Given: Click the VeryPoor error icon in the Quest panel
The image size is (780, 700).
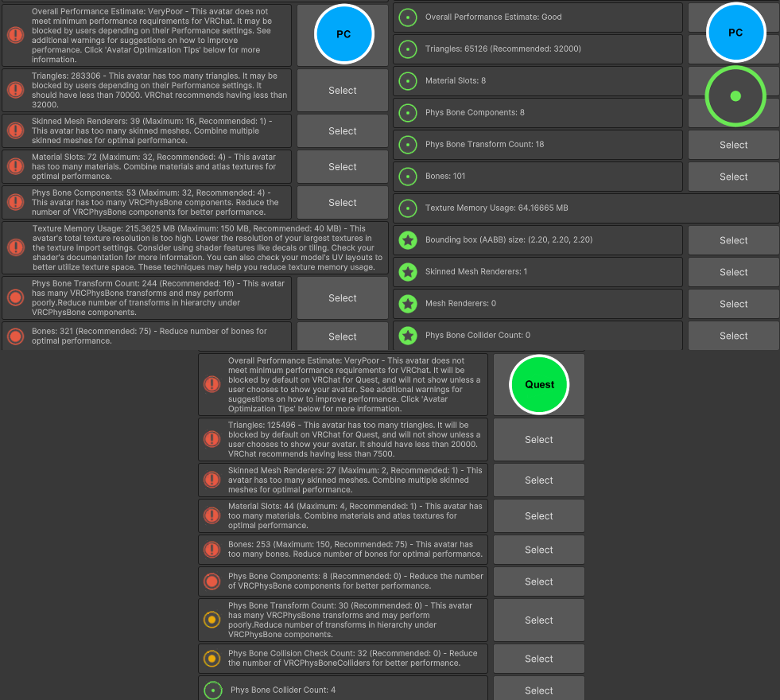Looking at the screenshot, I should tap(212, 384).
